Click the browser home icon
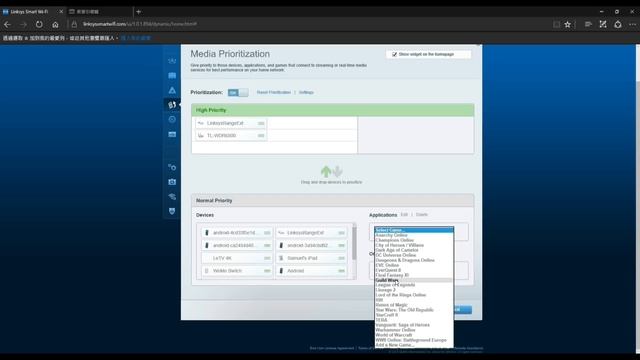This screenshot has height=360, width=640. point(55,24)
